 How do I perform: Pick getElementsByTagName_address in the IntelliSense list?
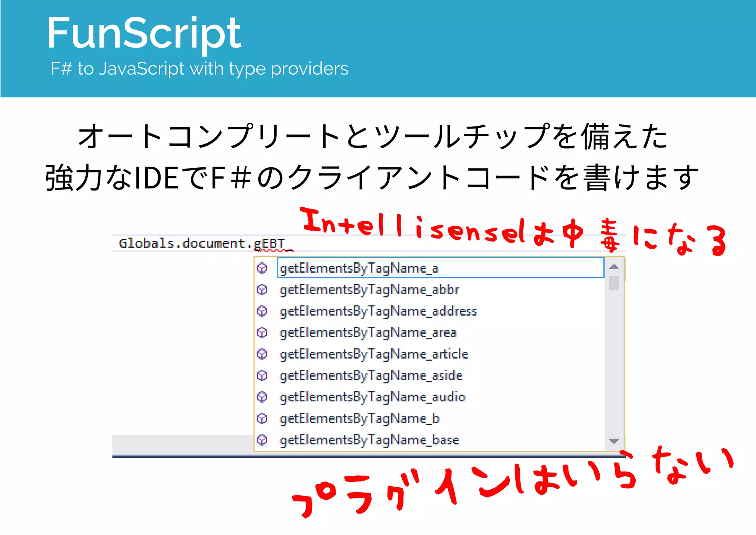378,311
